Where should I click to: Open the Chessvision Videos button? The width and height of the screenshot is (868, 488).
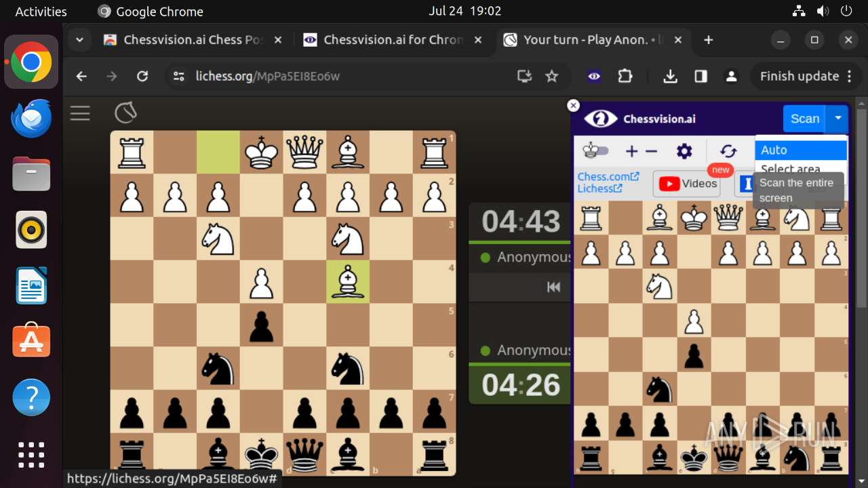[x=688, y=184]
